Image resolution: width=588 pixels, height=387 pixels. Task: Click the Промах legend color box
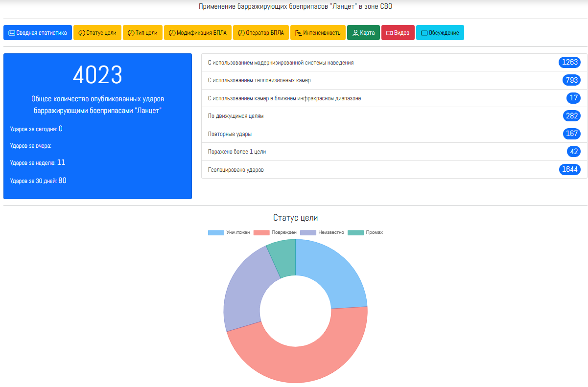pyautogui.click(x=355, y=232)
